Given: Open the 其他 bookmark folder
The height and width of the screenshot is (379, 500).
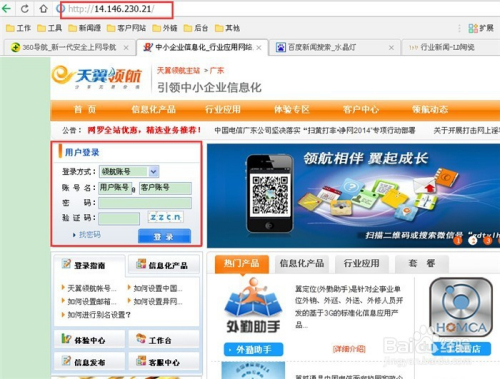Looking at the screenshot, I should (227, 28).
